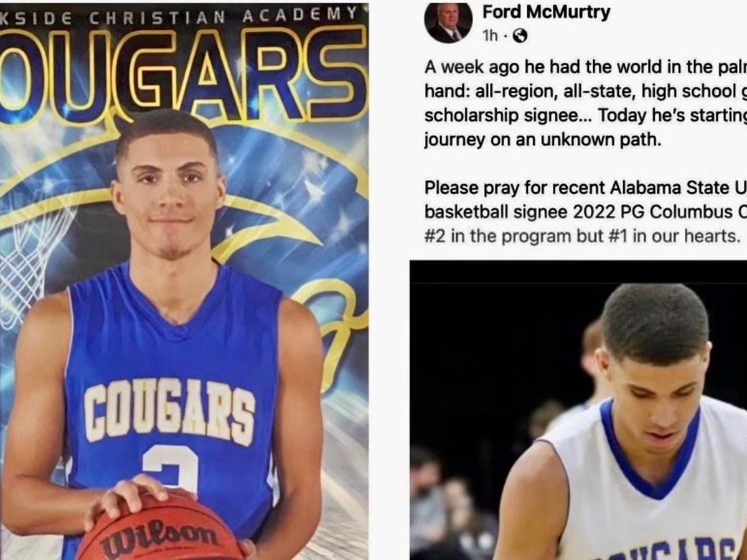Select the line starting "A week ago"

tap(586, 67)
